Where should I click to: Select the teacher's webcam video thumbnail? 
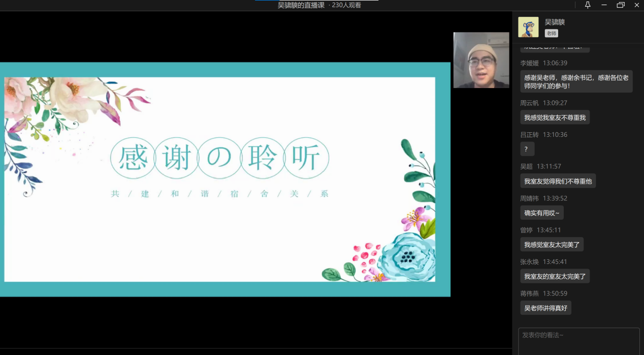click(481, 60)
